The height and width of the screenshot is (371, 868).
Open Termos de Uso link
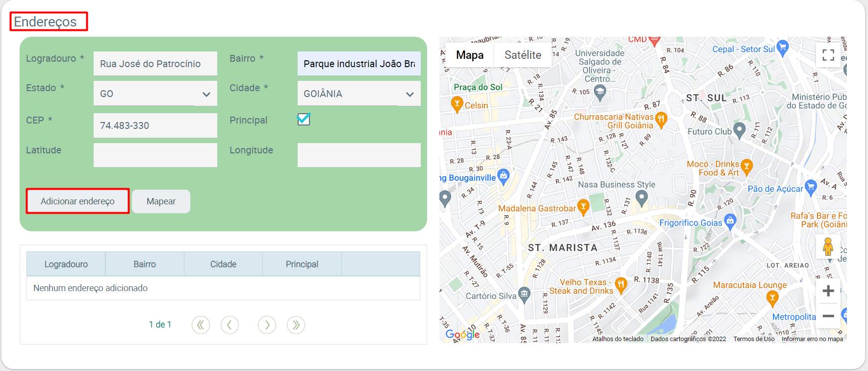[754, 339]
